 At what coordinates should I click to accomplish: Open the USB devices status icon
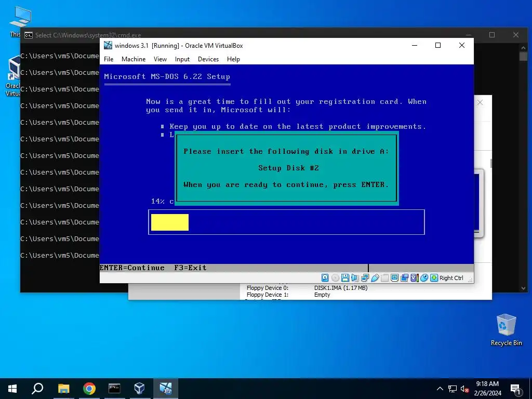(x=375, y=278)
